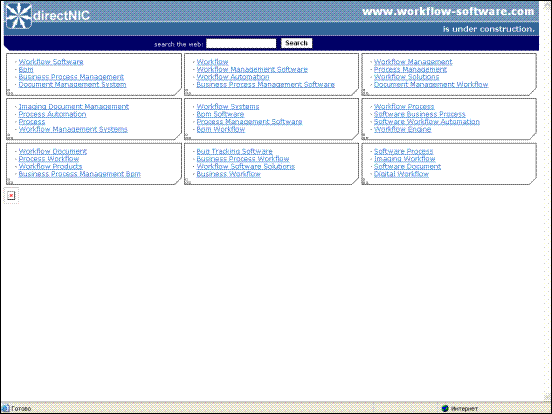The height and width of the screenshot is (414, 552).
Task: Click the Workflow Engine link
Action: 402,129
